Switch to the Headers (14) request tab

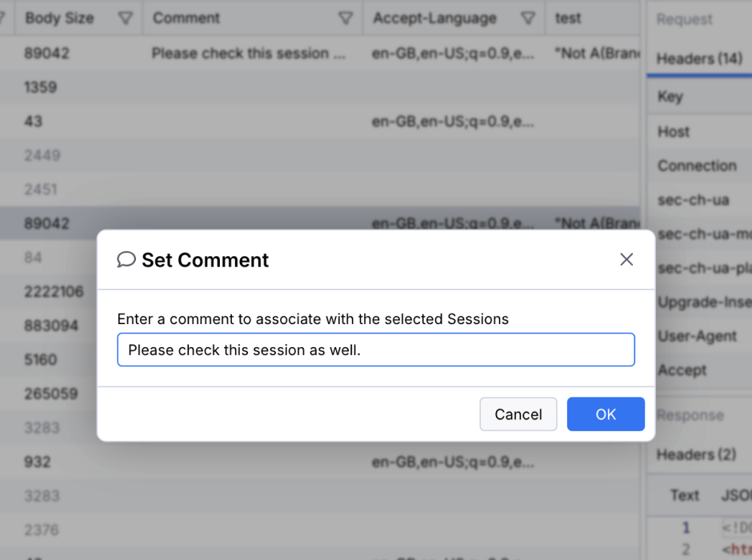coord(699,58)
